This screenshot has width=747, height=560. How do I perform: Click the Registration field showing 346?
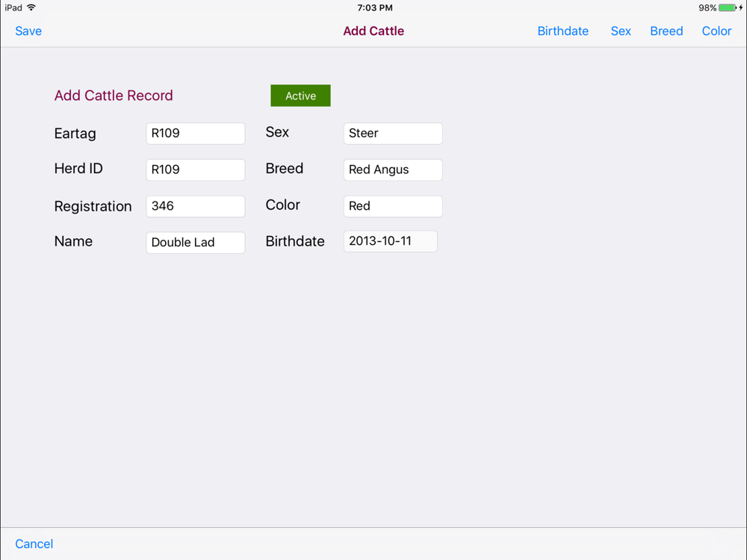click(195, 206)
